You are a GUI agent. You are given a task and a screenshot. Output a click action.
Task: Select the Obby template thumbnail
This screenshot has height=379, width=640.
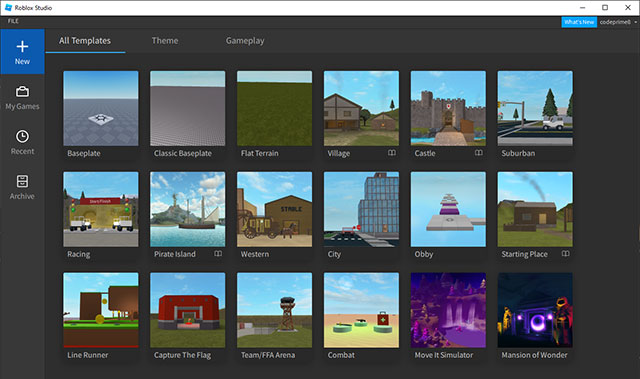click(448, 209)
